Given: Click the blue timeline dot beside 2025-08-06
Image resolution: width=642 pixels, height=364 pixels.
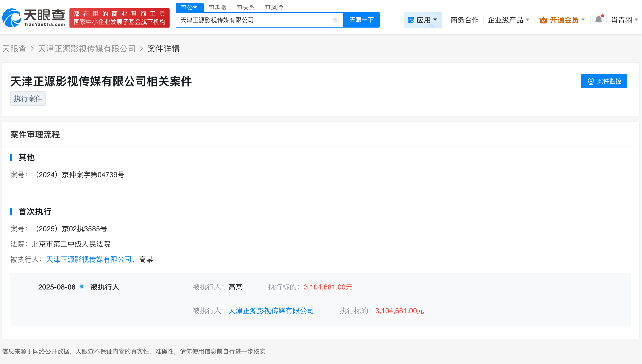Looking at the screenshot, I should tap(82, 287).
